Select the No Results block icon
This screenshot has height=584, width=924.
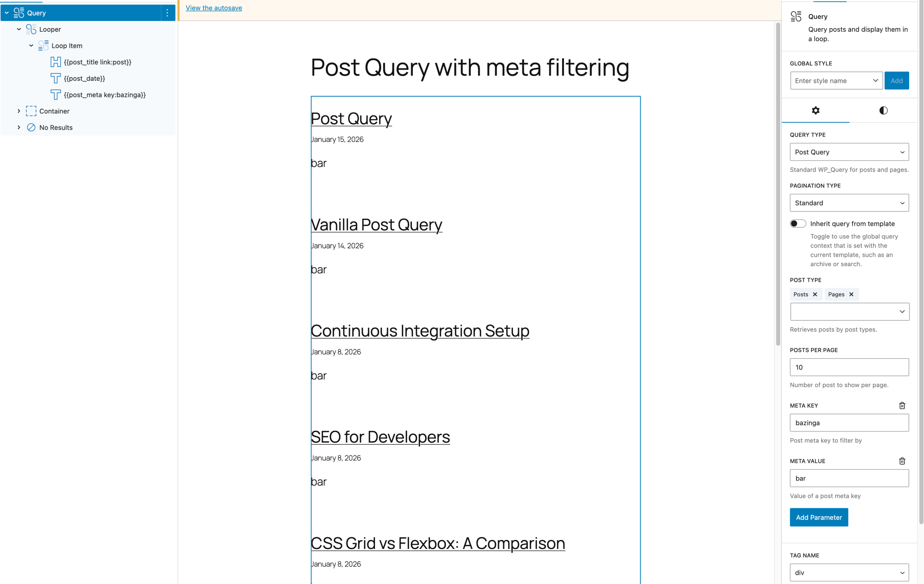(31, 127)
